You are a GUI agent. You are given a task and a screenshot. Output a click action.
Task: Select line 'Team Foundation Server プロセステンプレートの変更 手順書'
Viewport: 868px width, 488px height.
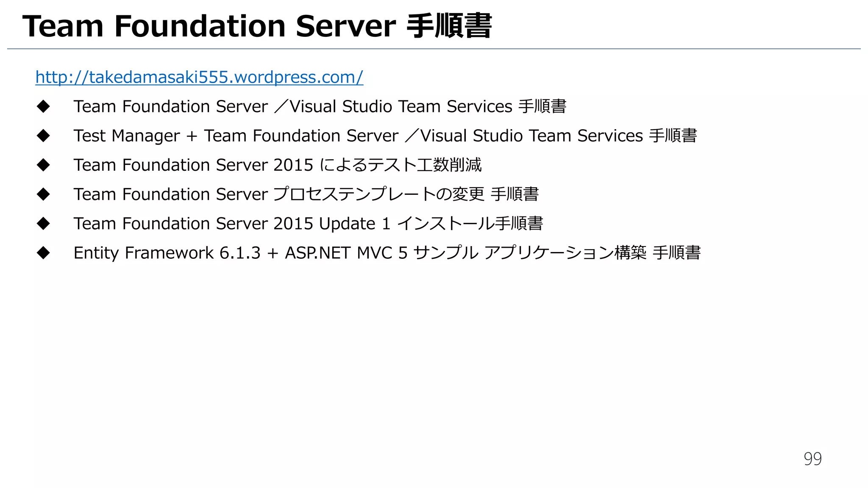click(306, 194)
